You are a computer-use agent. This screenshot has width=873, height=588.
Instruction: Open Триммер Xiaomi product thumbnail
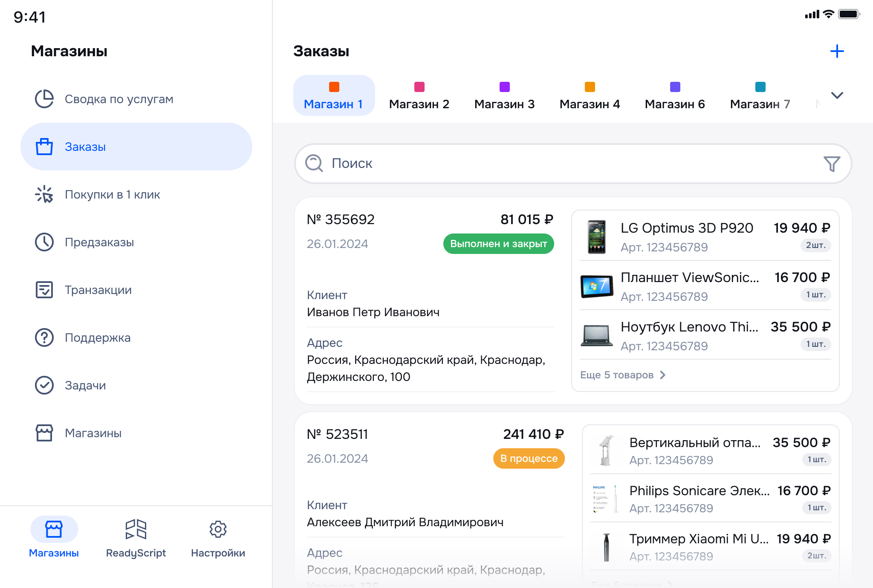(x=606, y=547)
